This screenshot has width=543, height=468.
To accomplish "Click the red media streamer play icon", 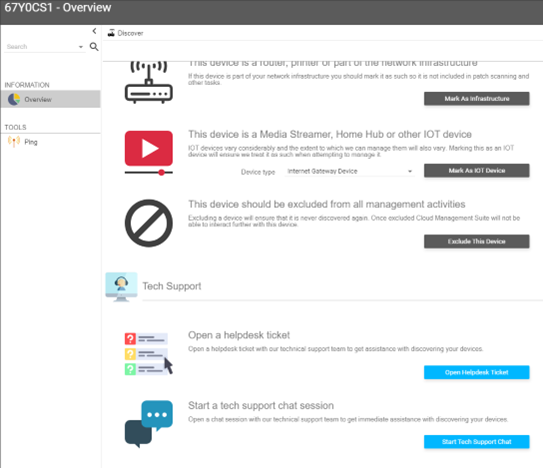I will 149,153.
